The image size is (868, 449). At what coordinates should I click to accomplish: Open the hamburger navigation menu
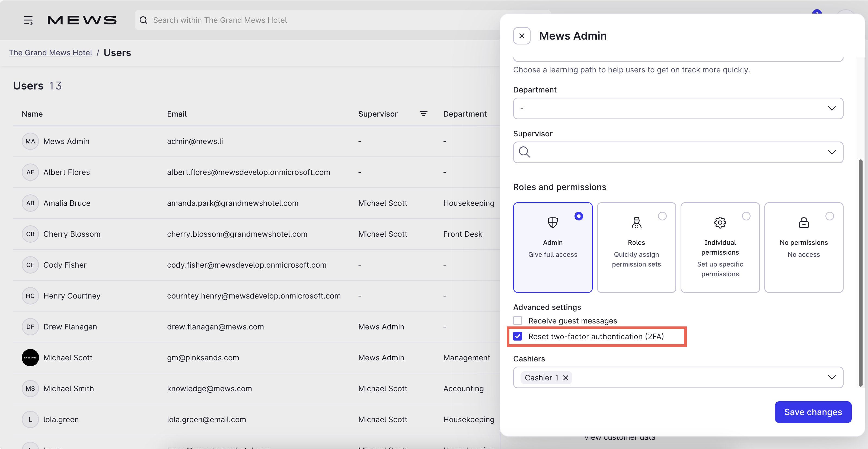[28, 20]
